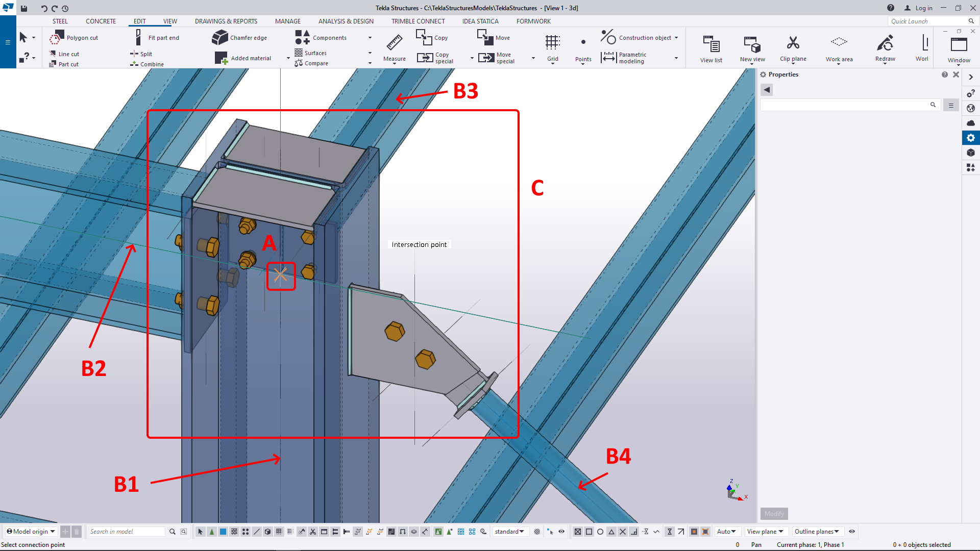Click the Search in model field
Screen dimensions: 980x551
pos(126,532)
